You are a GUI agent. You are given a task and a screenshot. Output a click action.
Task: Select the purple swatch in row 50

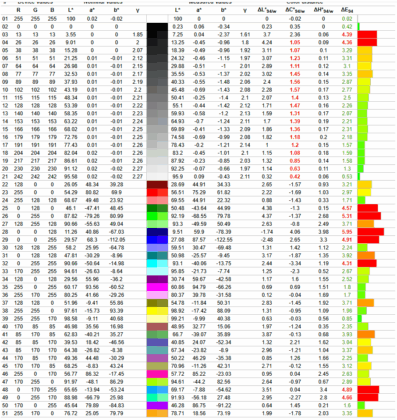click(x=157, y=405)
